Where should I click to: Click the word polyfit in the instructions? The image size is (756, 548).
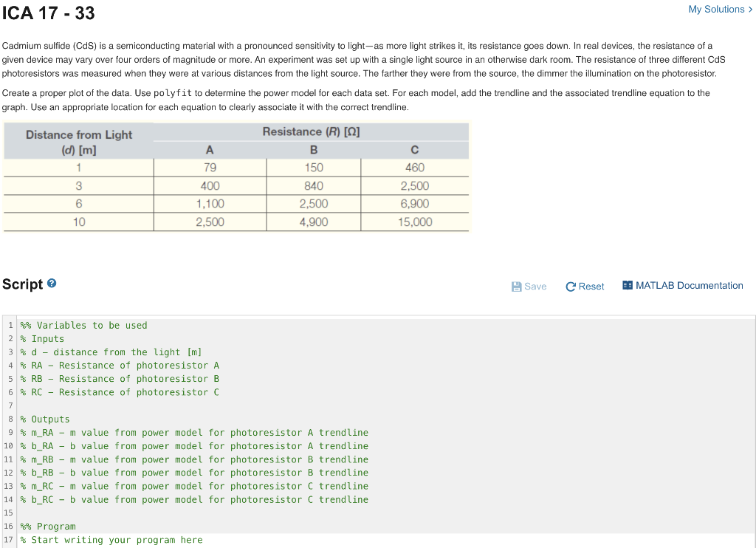(173, 93)
